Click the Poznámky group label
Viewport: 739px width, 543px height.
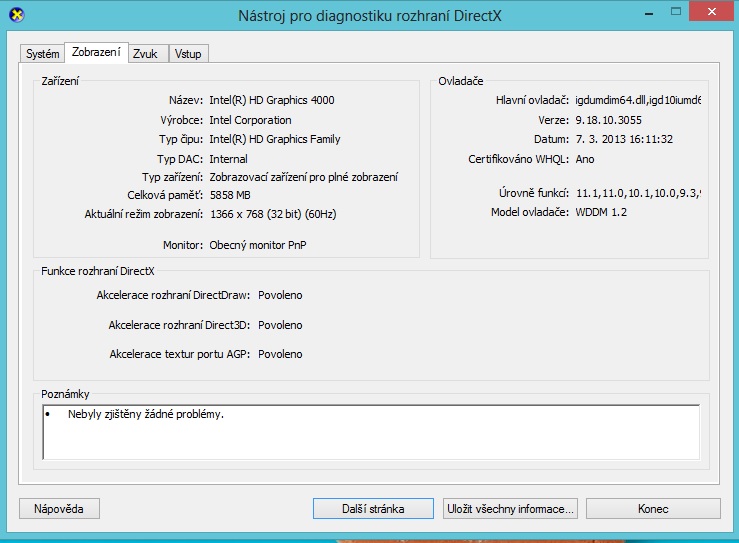65,394
